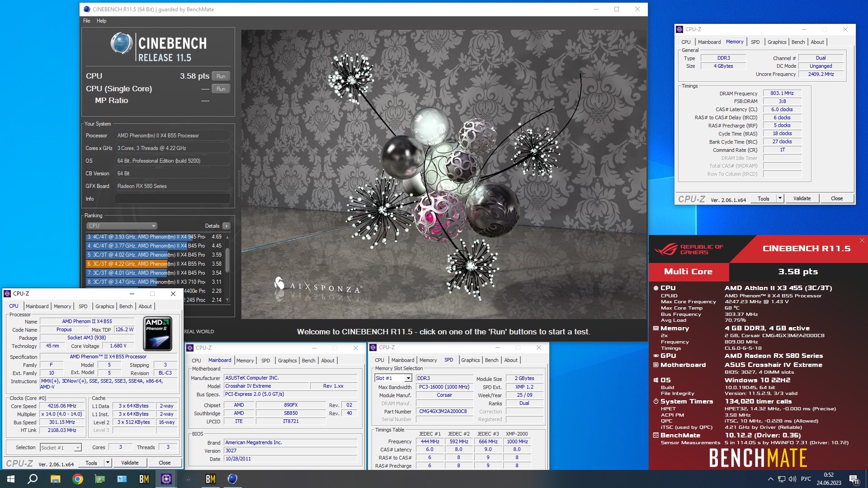This screenshot has height=488, width=868.
Task: Run the CPU multi-core benchmark
Action: (221, 76)
